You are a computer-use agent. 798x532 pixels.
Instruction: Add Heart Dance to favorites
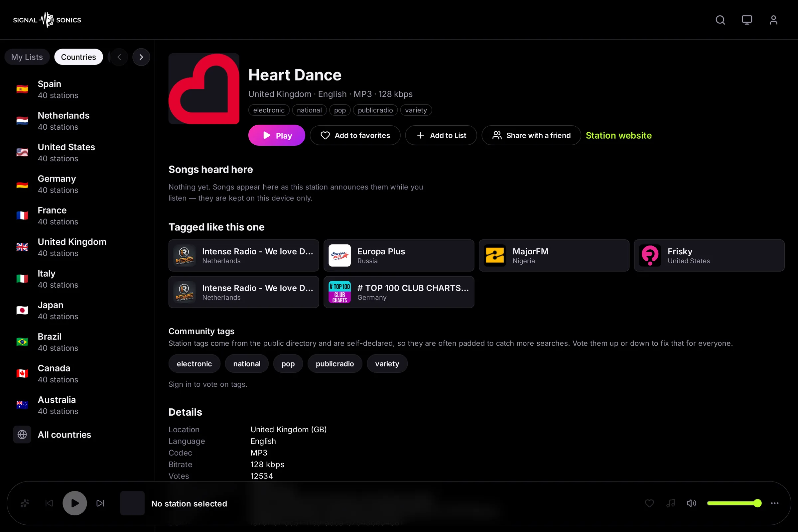(355, 135)
